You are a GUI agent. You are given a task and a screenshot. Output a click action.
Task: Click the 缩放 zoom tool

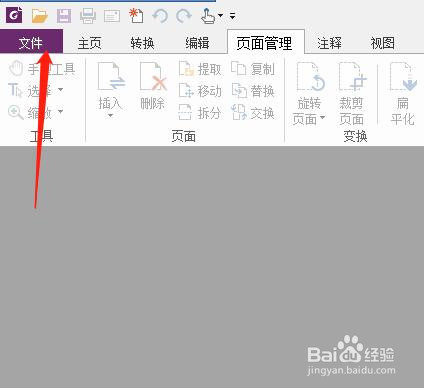coord(31,113)
